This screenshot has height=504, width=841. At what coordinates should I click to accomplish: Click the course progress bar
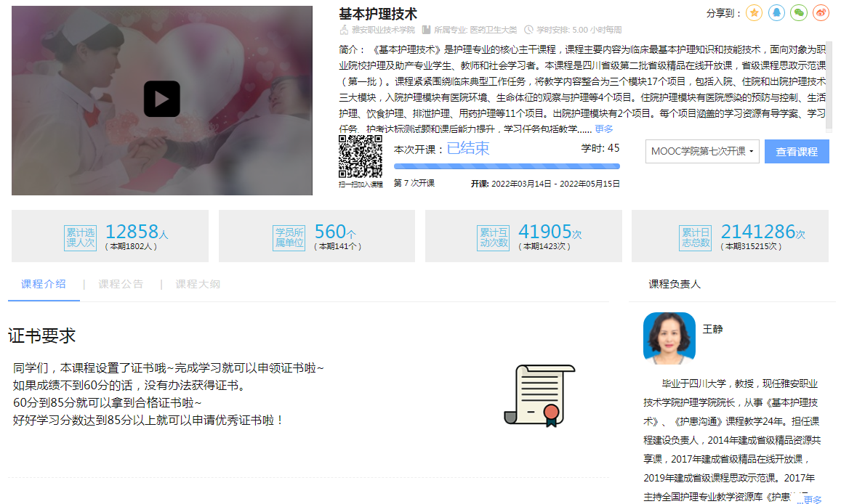pos(507,166)
